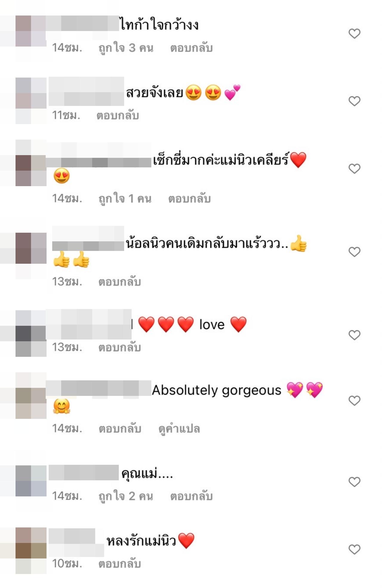Open profile picture beside Absolutely gorgeous comment
Screen dimensions: 382x588
[31, 395]
